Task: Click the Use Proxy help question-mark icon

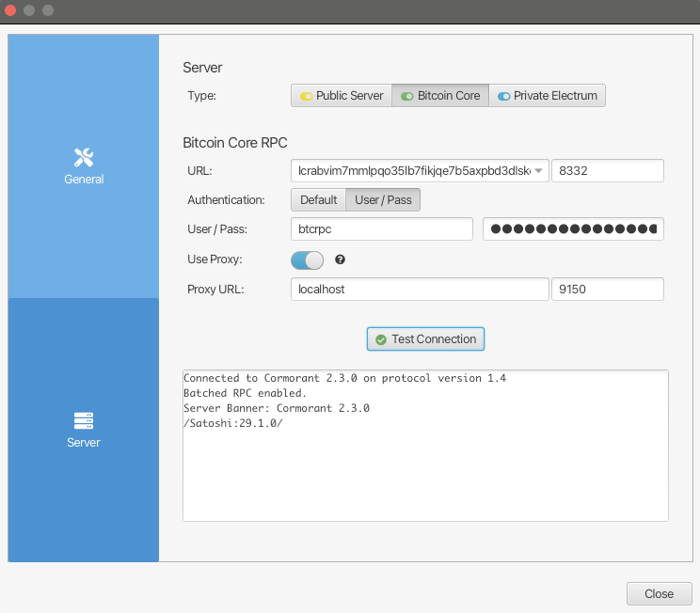Action: coord(341,259)
